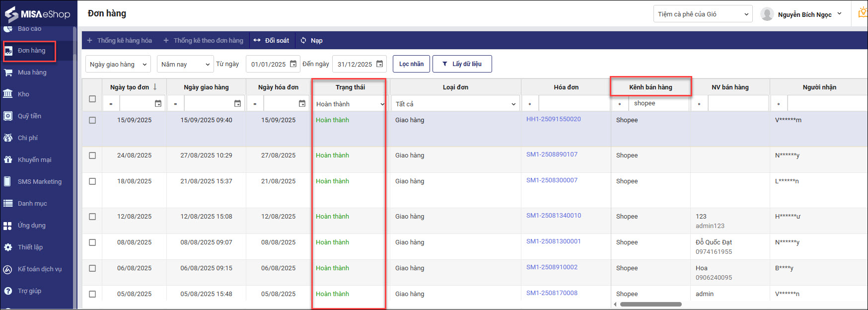This screenshot has height=310, width=868.
Task: Click the horizontal scrollbar below the table
Action: (x=651, y=304)
